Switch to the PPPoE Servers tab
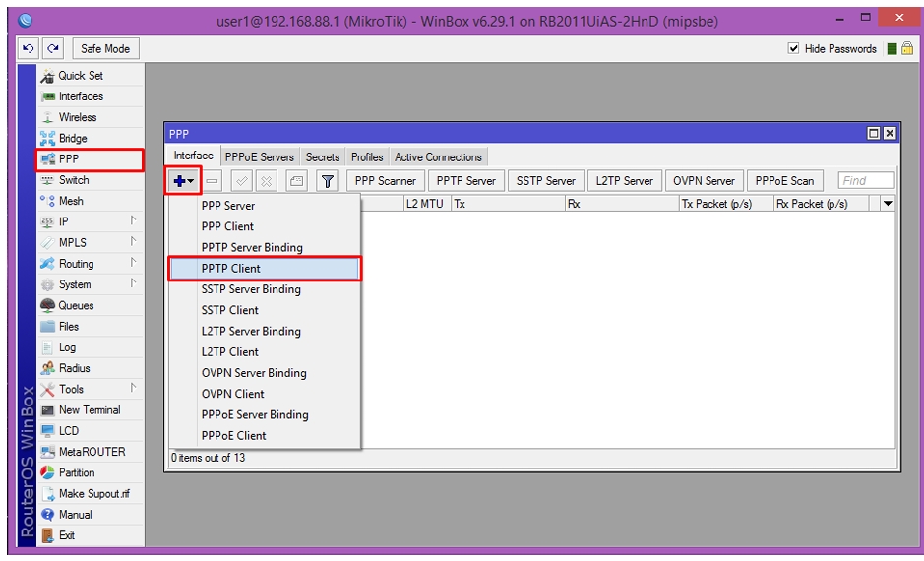Screen dimensions: 924x561 click(x=259, y=157)
